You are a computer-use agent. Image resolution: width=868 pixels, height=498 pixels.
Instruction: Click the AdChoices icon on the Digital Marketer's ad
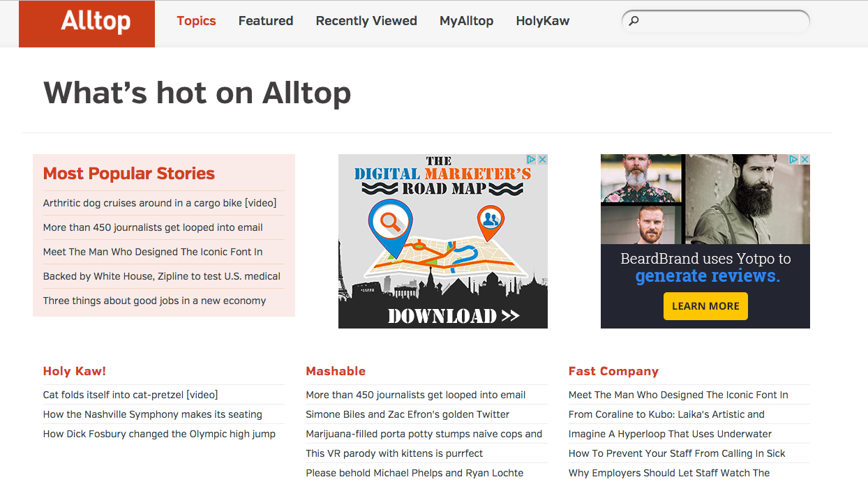531,160
